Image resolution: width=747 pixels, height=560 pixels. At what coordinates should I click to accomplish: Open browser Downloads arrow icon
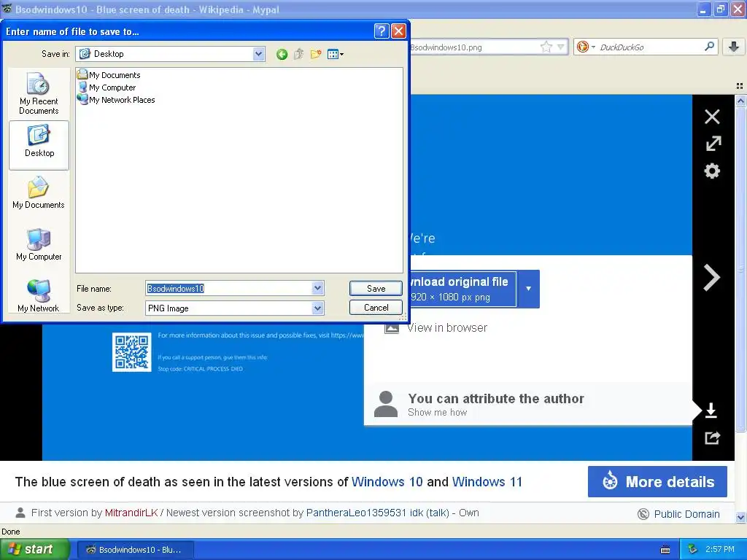[x=734, y=47]
